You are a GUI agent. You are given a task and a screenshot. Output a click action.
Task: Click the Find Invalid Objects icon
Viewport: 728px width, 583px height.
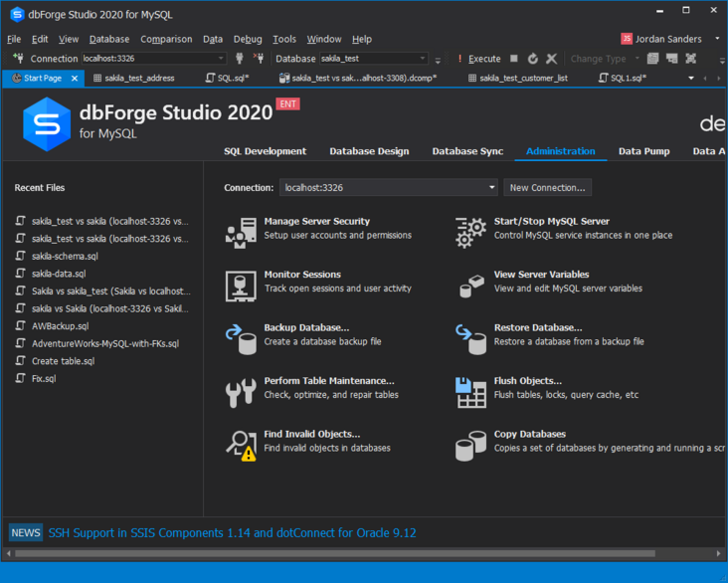pyautogui.click(x=241, y=445)
